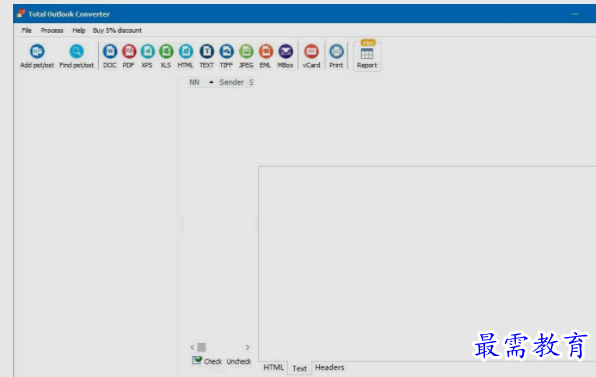Open the File menu
The image size is (596, 377).
coord(27,30)
